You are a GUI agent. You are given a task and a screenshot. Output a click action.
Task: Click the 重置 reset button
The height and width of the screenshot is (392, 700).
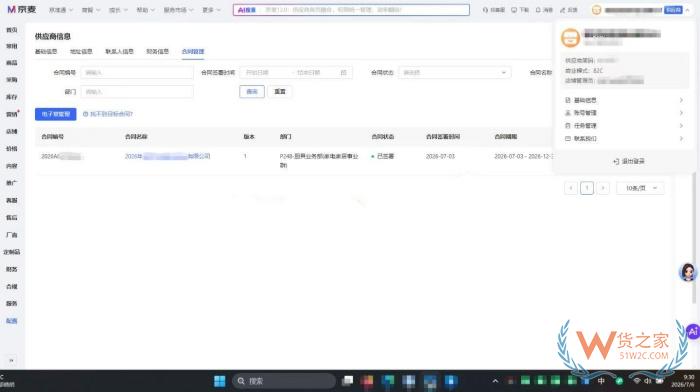click(x=280, y=92)
